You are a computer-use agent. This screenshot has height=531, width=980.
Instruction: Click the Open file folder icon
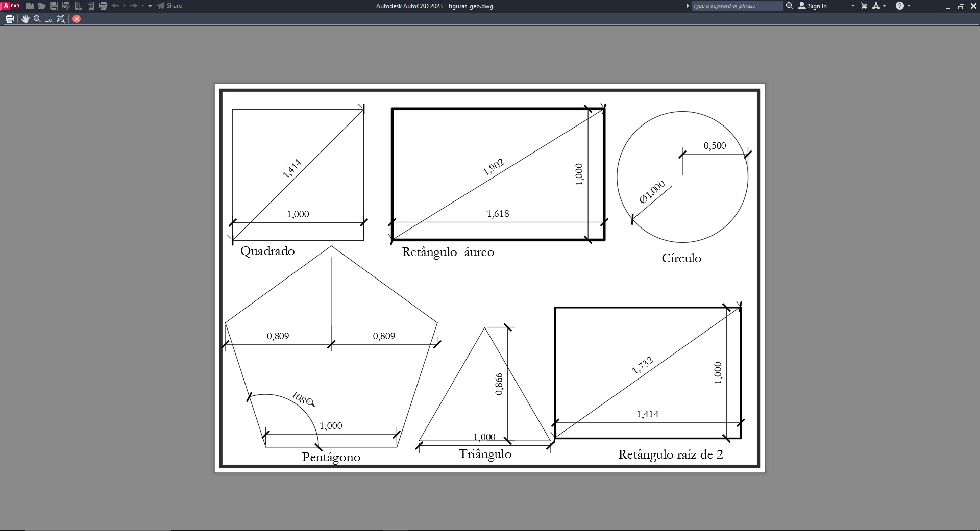coord(42,6)
